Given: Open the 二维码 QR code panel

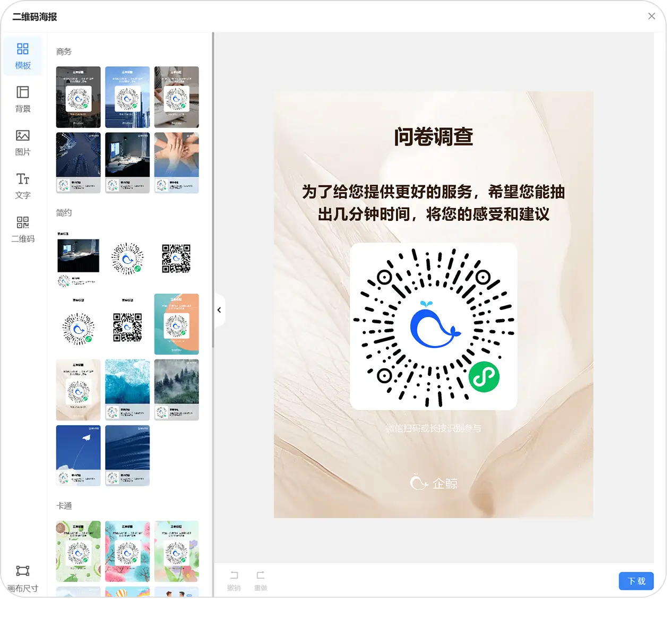Looking at the screenshot, I should coord(23,229).
